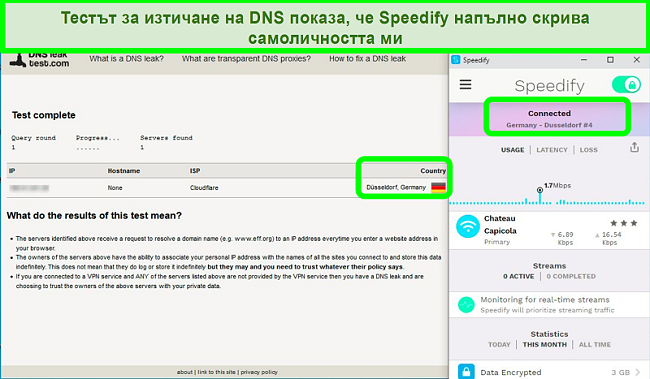
Task: Switch to the LATENCY tab
Action: (552, 150)
